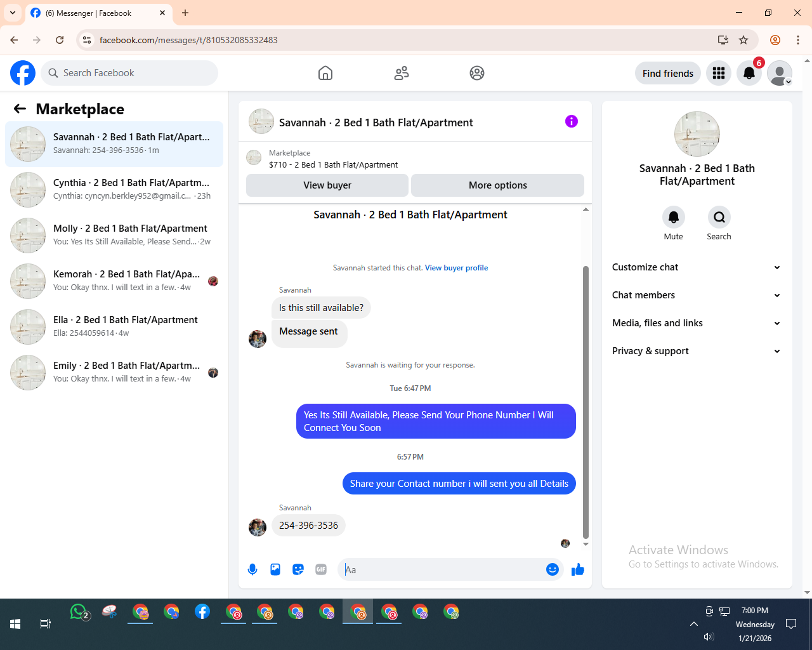Click the Messenger | Facebook browser tab
This screenshot has width=812, height=650.
pos(98,13)
